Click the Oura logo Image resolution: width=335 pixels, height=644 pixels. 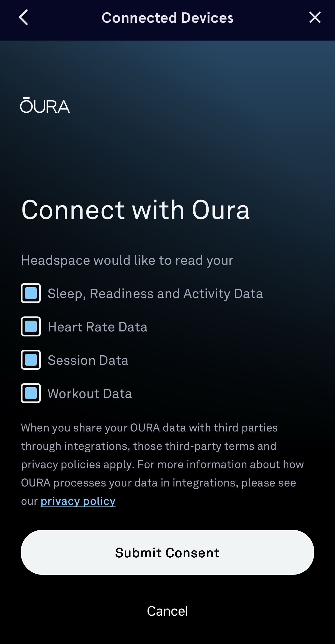[45, 106]
